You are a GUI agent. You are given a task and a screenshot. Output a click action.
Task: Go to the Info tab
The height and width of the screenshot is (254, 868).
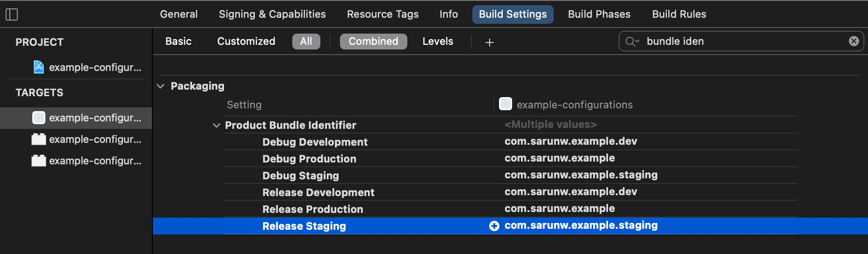click(448, 14)
